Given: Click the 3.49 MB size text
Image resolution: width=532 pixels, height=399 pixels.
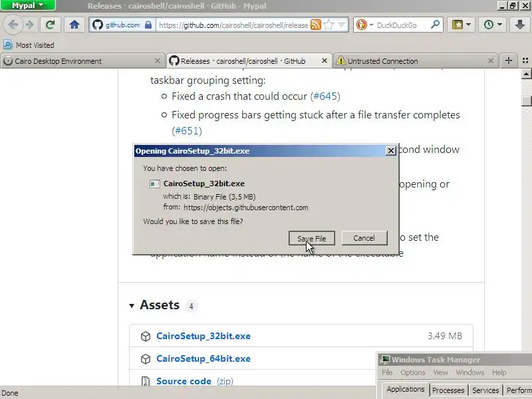Looking at the screenshot, I should [x=445, y=336].
